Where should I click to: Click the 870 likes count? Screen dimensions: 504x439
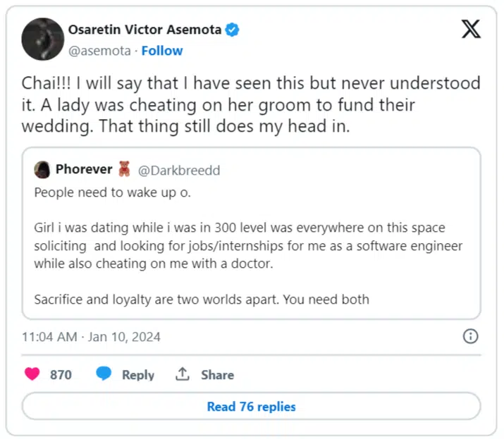pyautogui.click(x=61, y=375)
